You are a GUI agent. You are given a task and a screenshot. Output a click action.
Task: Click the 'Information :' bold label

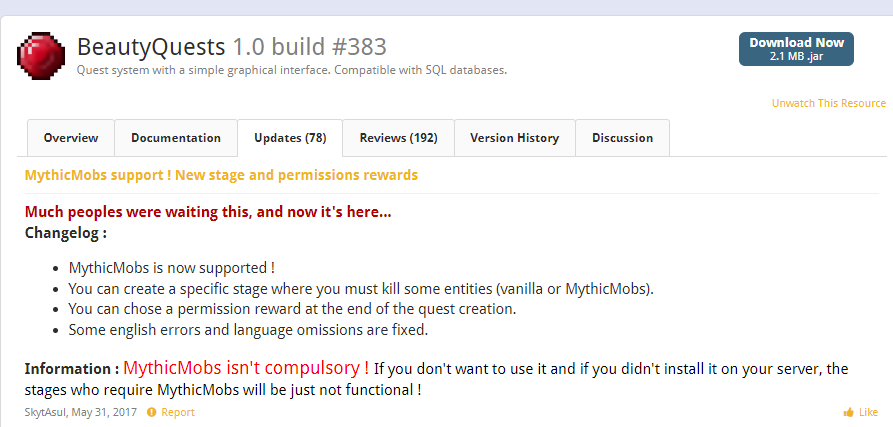coord(72,369)
